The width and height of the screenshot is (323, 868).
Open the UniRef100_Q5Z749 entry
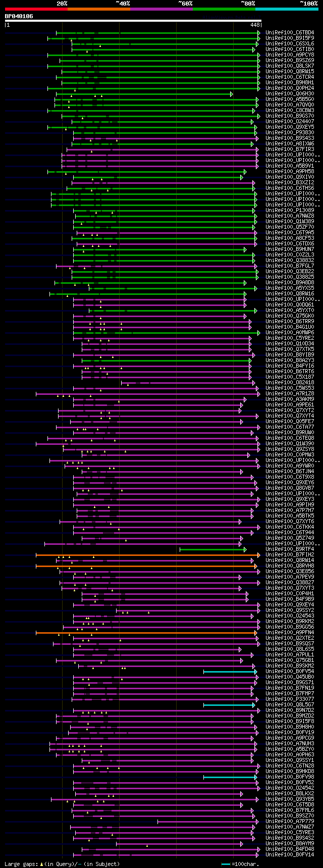290,538
